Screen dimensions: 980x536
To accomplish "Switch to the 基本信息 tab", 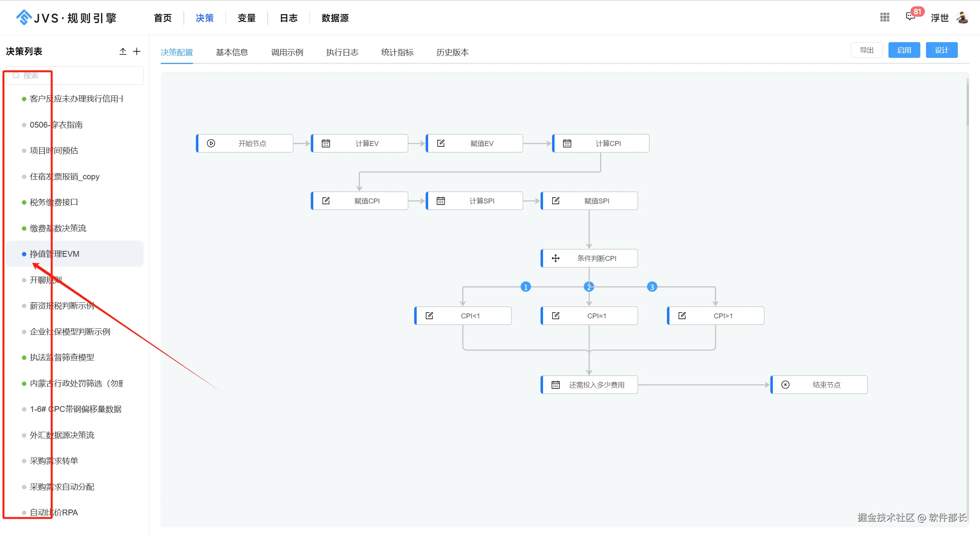I will (232, 52).
